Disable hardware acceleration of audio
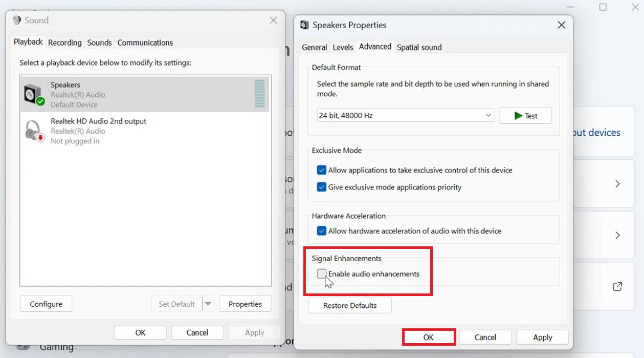644x358 pixels. [321, 230]
